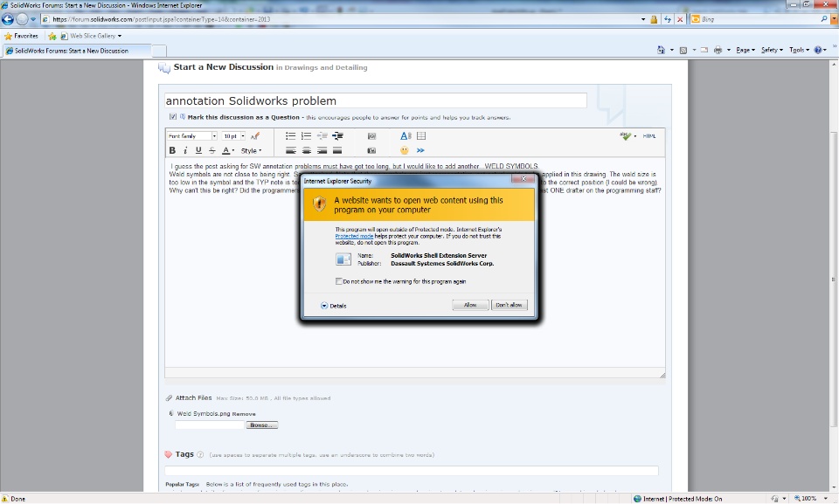This screenshot has height=504, width=839.
Task: Add current page to Favorites bar
Action: 52,36
